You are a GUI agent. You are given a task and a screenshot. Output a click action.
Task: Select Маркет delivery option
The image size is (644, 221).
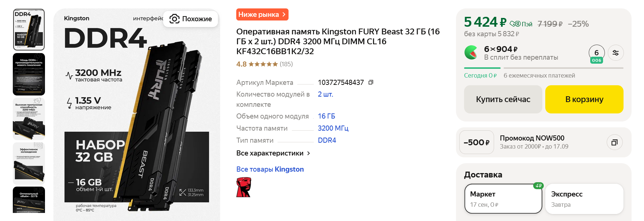pos(503,199)
